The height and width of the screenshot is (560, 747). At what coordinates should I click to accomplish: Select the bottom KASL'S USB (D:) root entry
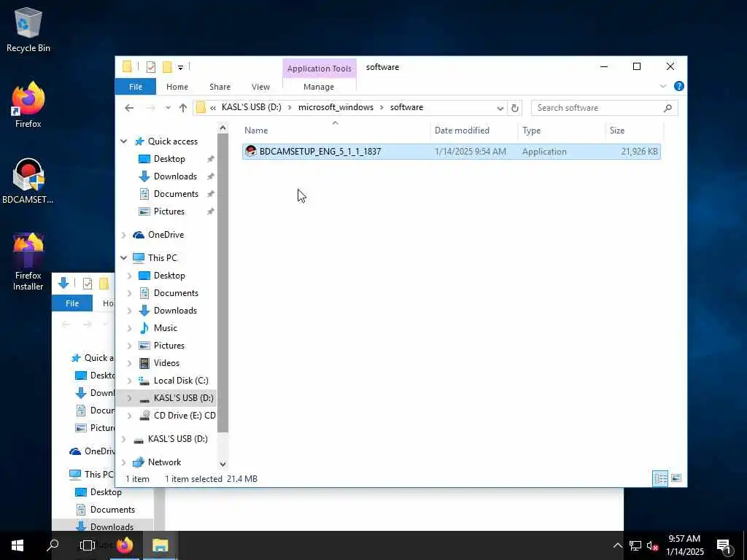pyautogui.click(x=177, y=438)
